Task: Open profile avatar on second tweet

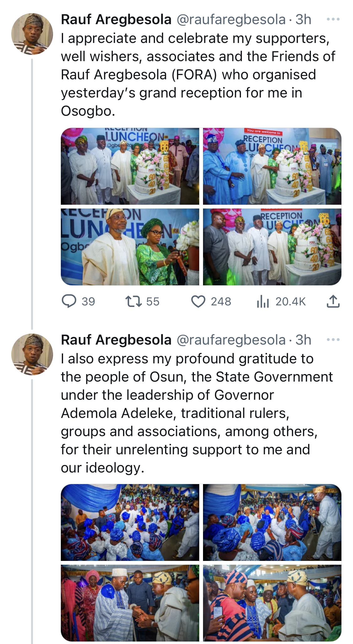Action: click(32, 354)
